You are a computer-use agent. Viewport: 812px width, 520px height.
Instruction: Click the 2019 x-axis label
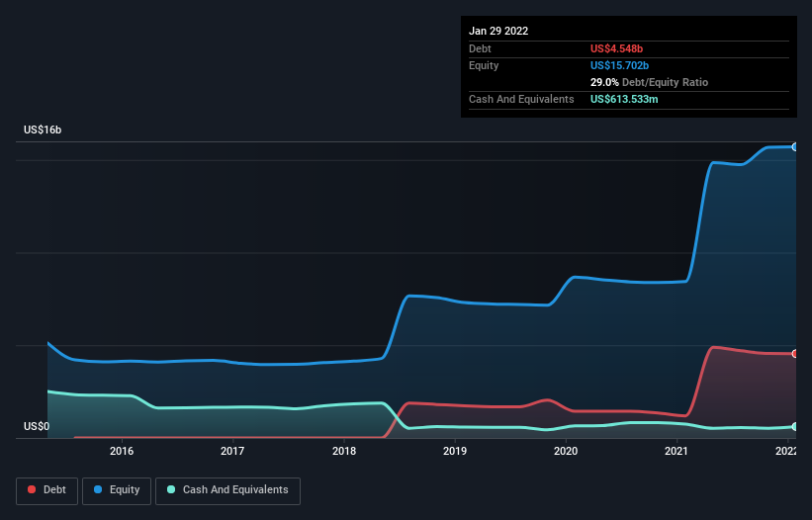pyautogui.click(x=455, y=451)
